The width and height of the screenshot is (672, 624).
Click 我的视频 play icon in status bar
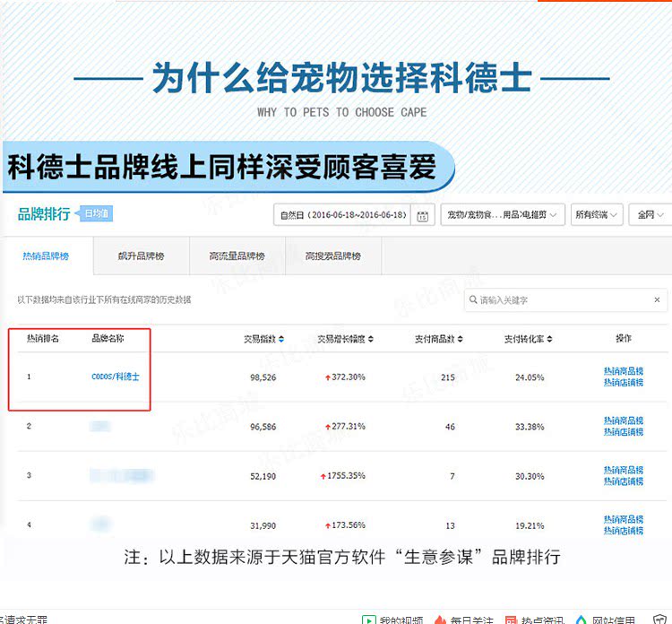click(x=369, y=620)
